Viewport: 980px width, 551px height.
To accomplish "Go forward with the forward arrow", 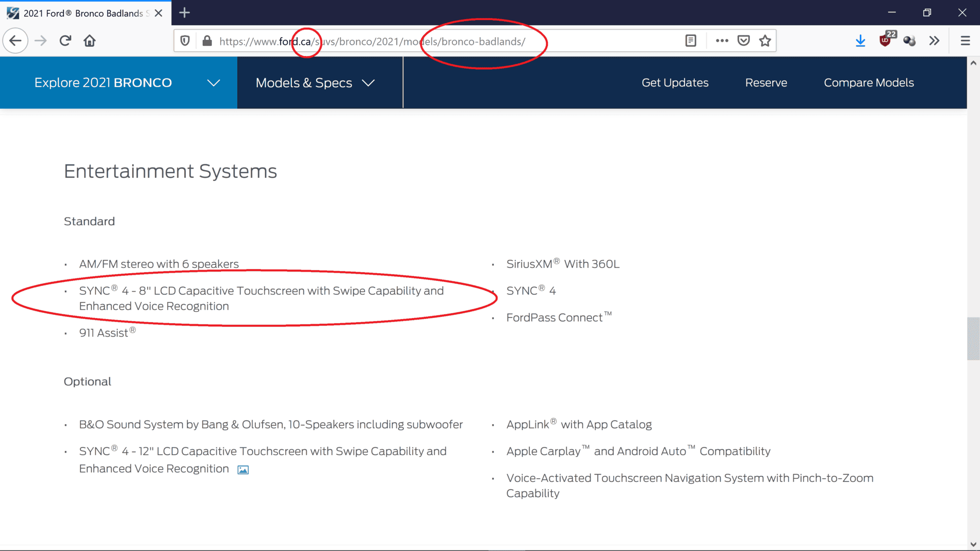I will [41, 41].
